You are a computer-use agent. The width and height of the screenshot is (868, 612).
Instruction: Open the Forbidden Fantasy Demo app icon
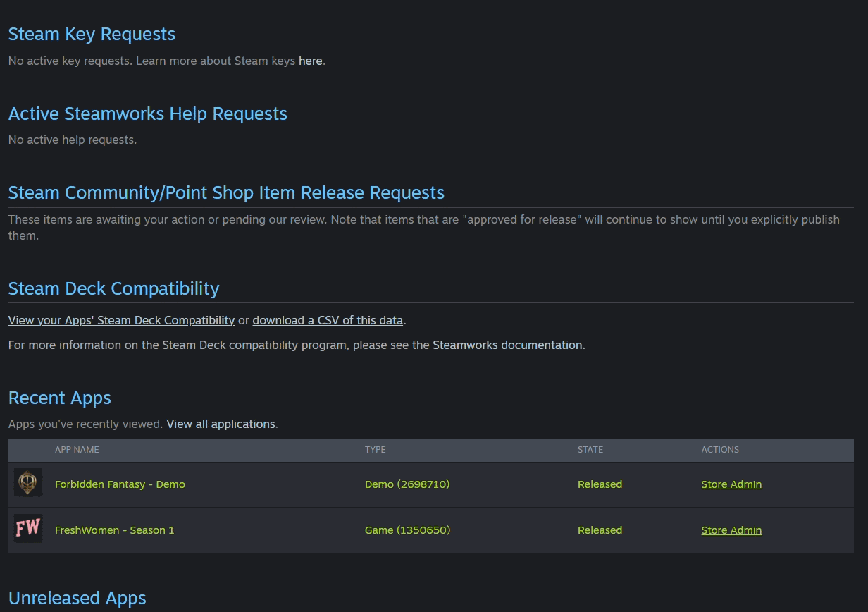[x=28, y=483]
